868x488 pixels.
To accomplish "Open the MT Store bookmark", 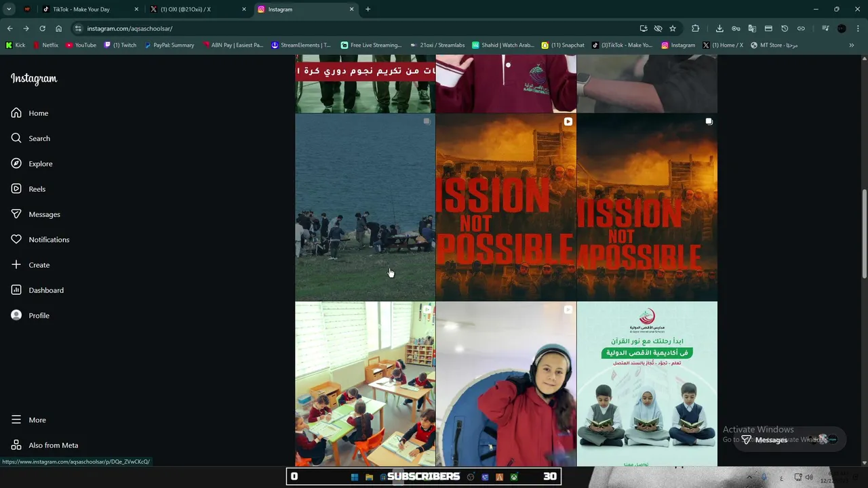I will pyautogui.click(x=774, y=45).
